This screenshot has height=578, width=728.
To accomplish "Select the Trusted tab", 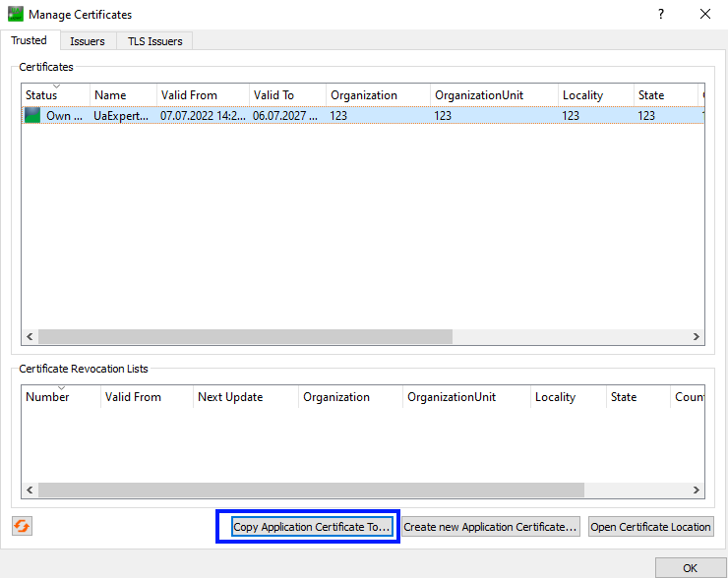I will 30,40.
